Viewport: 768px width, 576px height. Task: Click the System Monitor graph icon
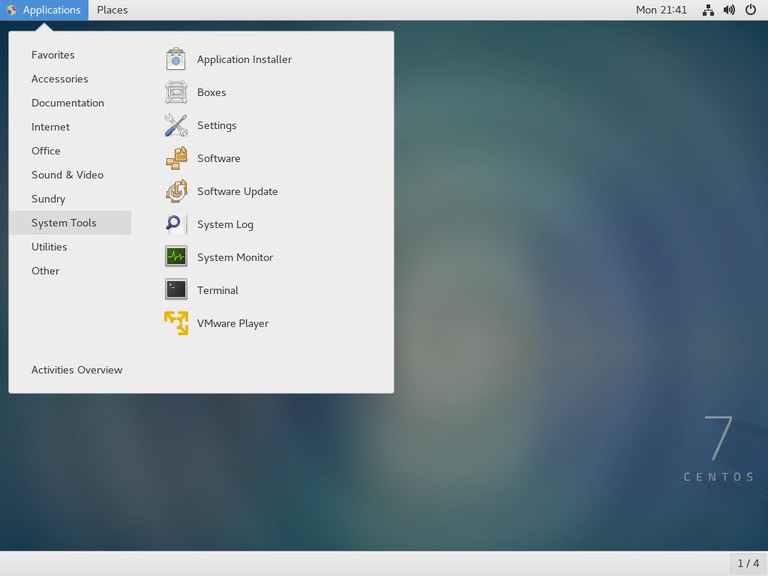pyautogui.click(x=176, y=257)
